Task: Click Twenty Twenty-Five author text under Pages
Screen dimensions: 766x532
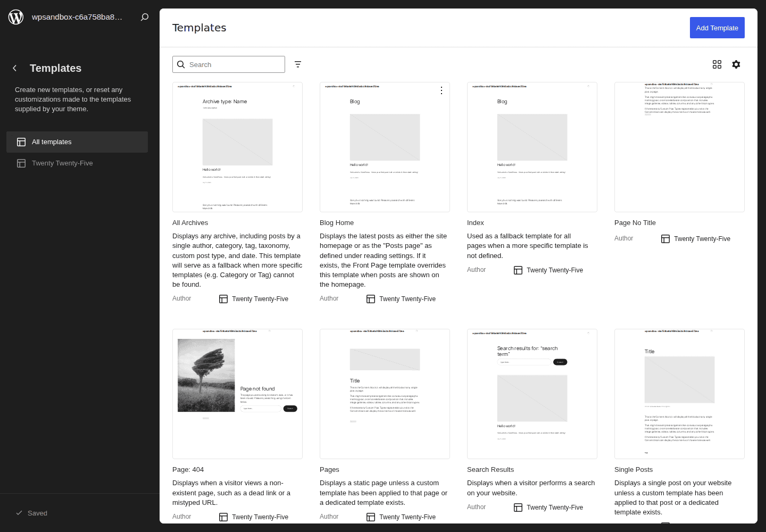Action: (407, 517)
